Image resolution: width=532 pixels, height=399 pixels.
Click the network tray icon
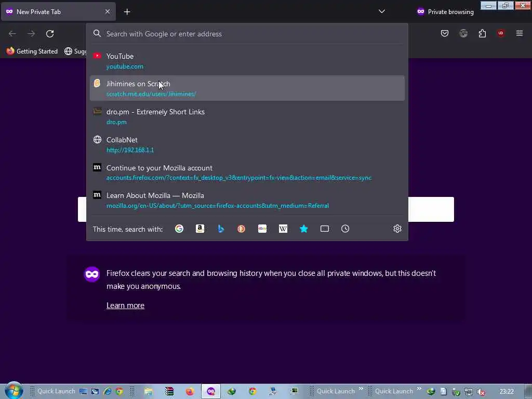(x=469, y=392)
